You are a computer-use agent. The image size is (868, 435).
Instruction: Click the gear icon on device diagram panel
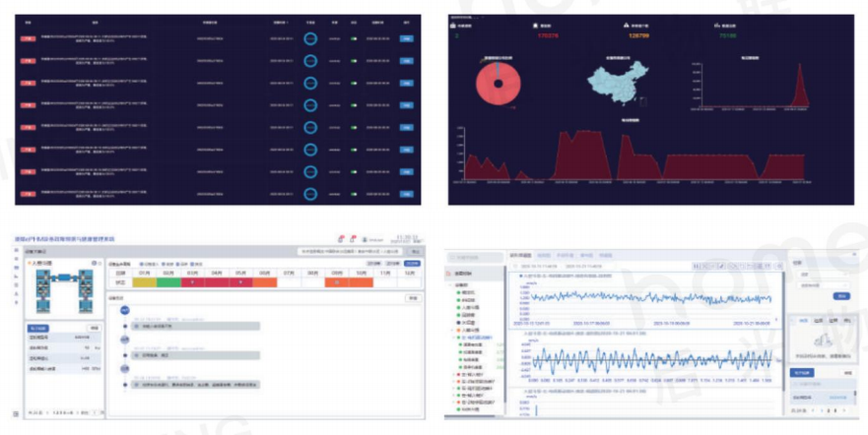point(96,264)
